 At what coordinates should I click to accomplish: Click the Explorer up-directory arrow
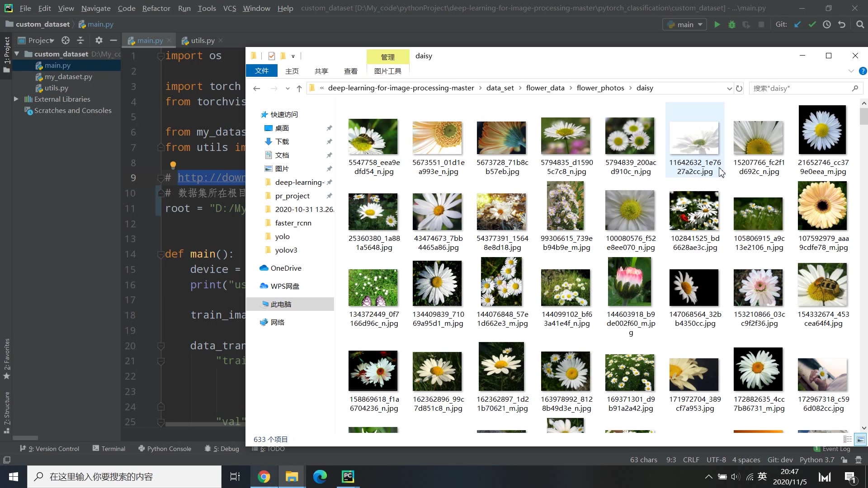tap(299, 89)
